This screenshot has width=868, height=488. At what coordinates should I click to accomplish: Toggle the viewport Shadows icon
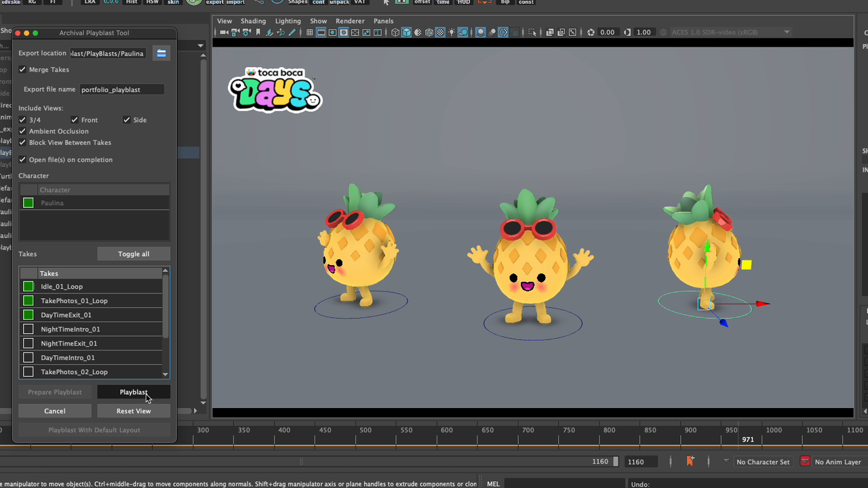(462, 32)
